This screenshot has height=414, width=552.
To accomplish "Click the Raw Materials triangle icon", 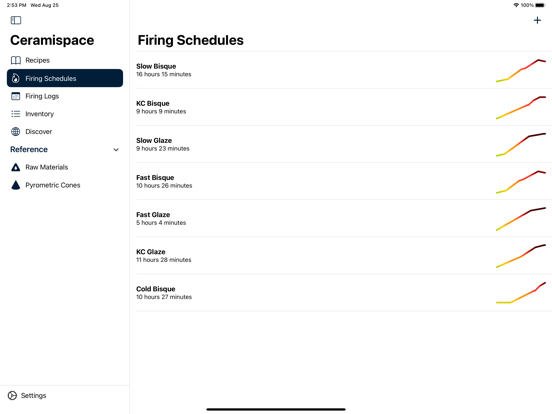I will pyautogui.click(x=15, y=167).
